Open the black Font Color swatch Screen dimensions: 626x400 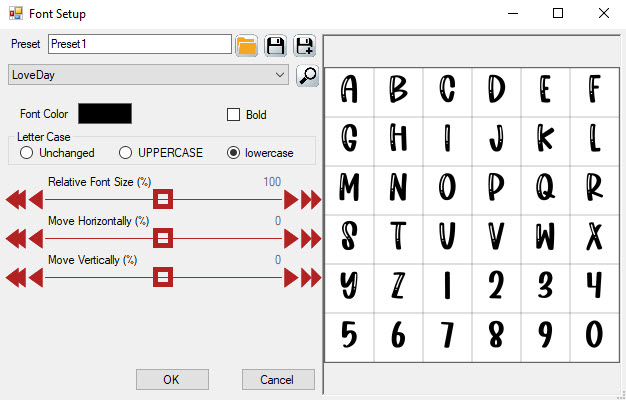point(105,114)
